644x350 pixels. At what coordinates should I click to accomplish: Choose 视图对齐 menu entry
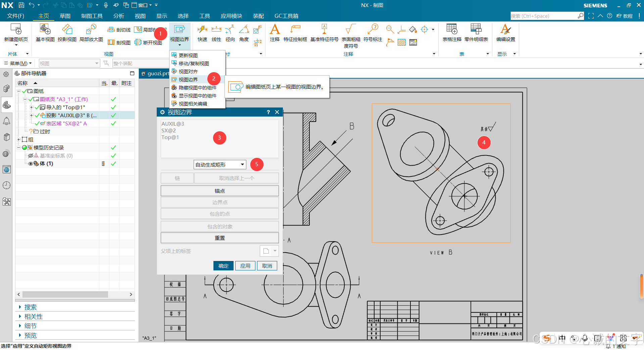coord(197,72)
